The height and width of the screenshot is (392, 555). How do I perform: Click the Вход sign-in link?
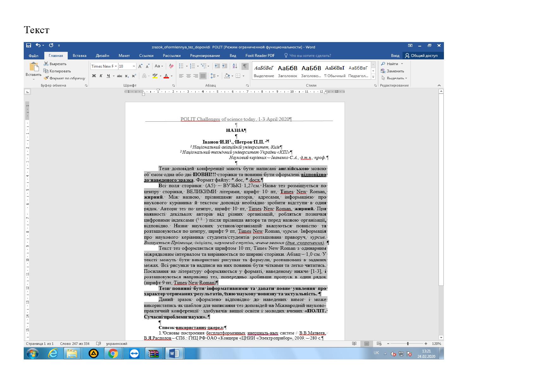tap(395, 56)
